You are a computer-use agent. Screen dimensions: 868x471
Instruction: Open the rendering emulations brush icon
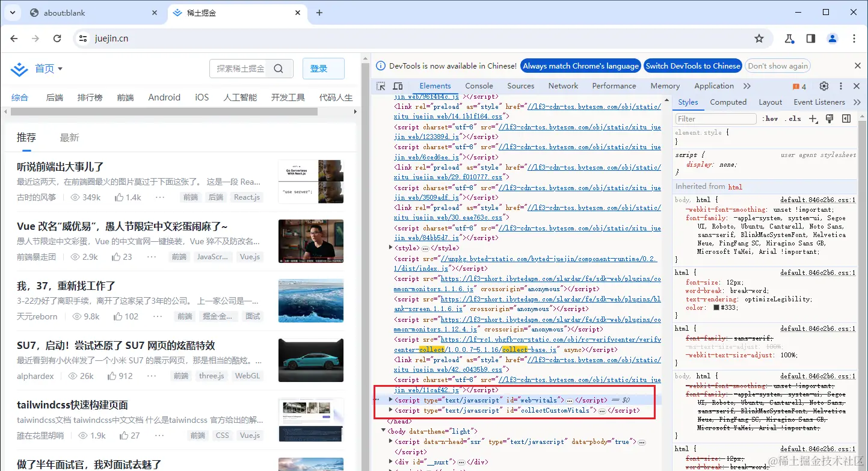pos(830,119)
